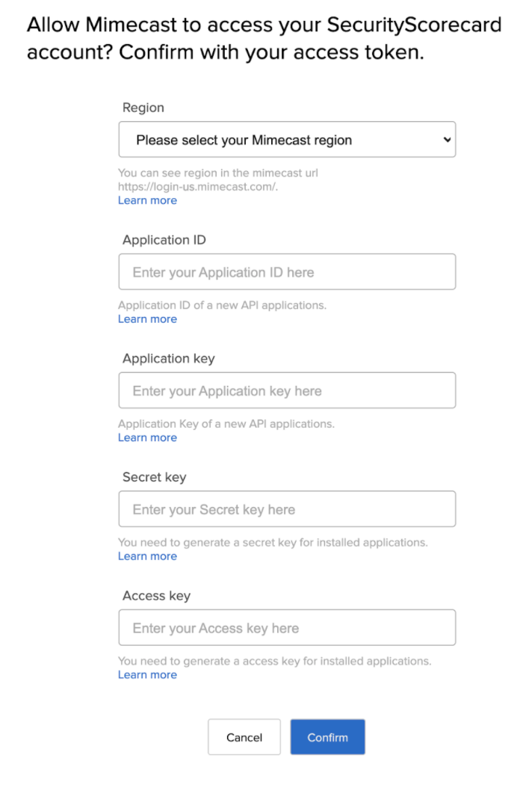Viewport: 532px width, 788px height.
Task: Select 'Please select your Mimecast region' combo box
Action: click(287, 139)
